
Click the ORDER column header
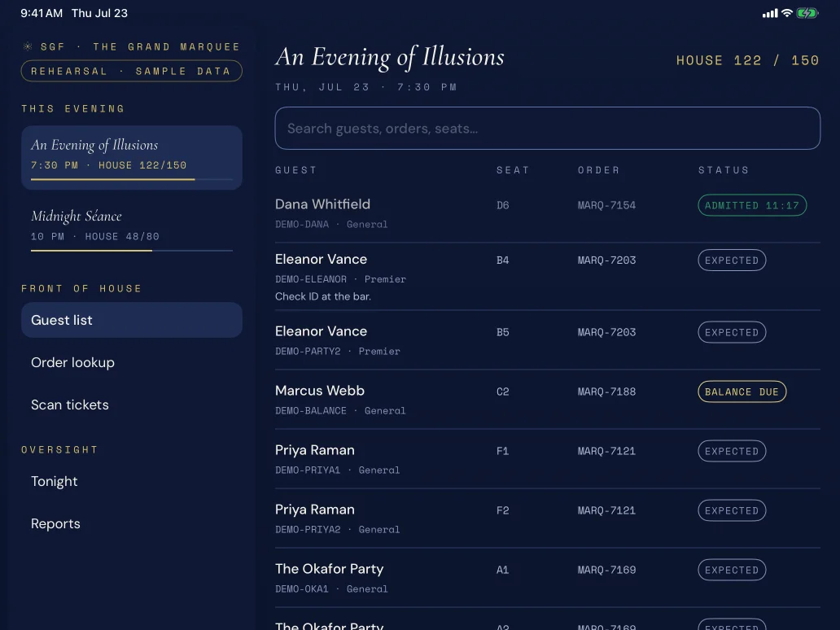tap(598, 170)
